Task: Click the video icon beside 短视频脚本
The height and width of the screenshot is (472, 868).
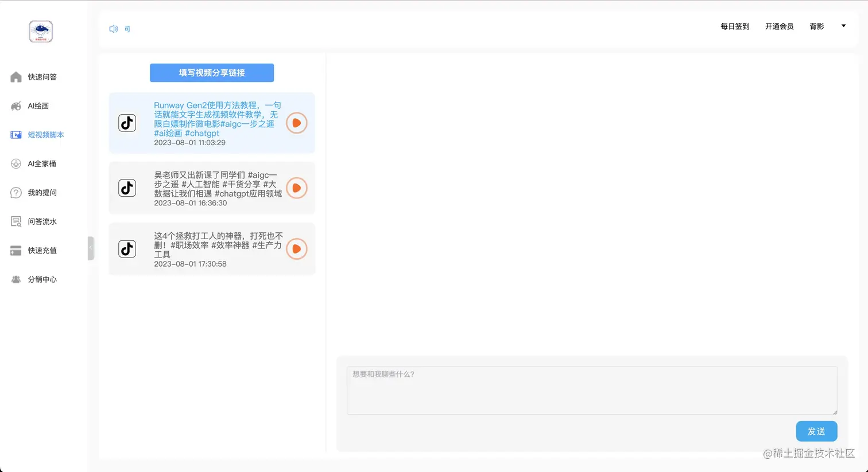Action: (16, 135)
